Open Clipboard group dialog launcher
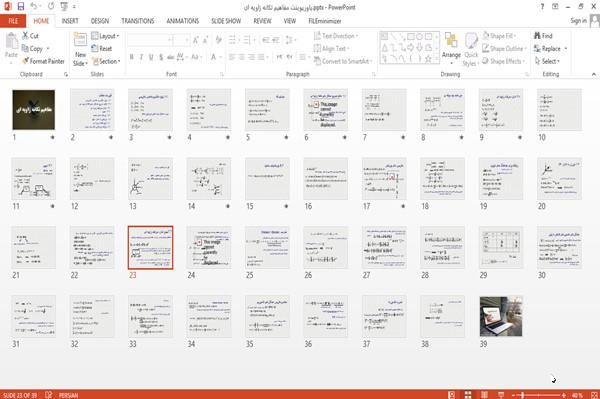600x399 pixels. 66,74
